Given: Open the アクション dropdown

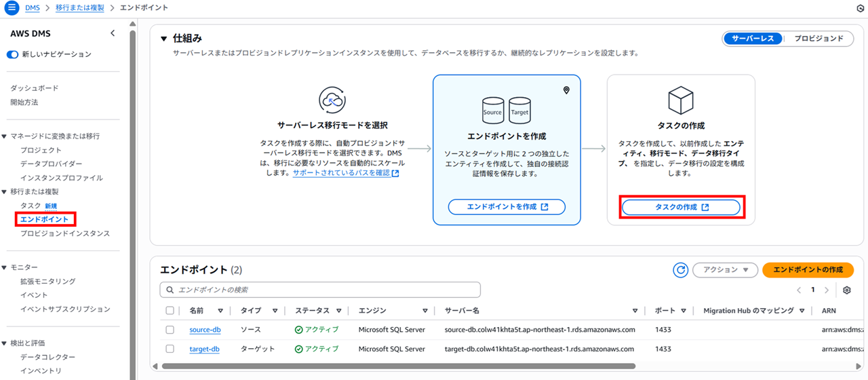Looking at the screenshot, I should (x=725, y=270).
